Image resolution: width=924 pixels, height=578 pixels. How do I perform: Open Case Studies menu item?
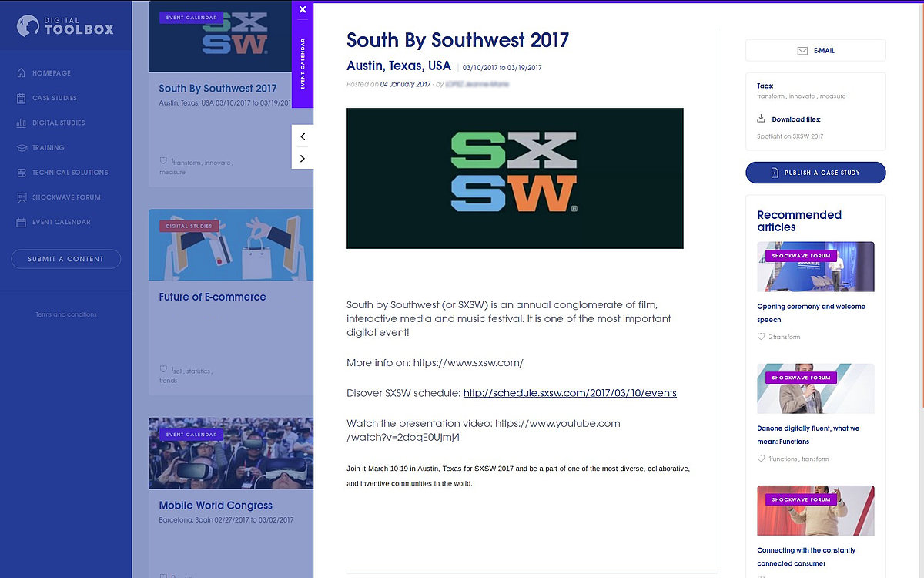tap(55, 98)
